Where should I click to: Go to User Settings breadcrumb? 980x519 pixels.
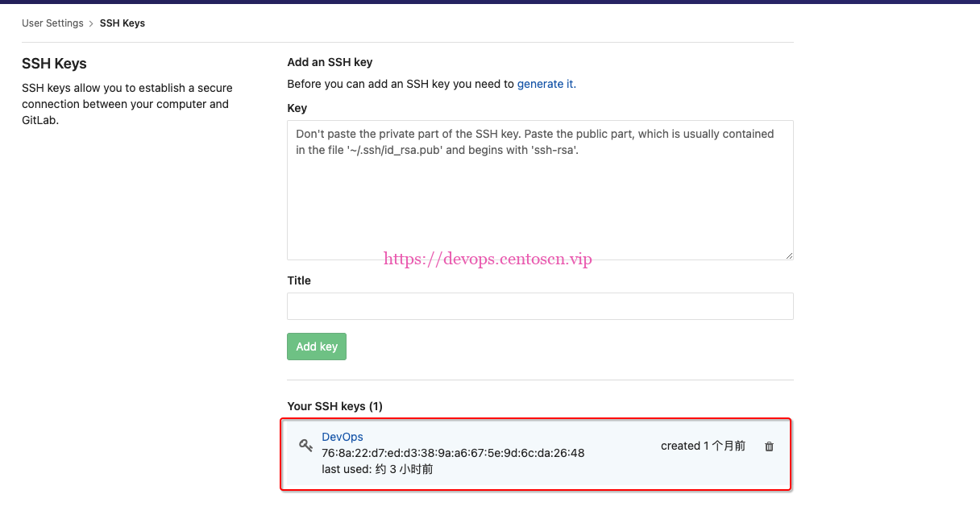52,23
